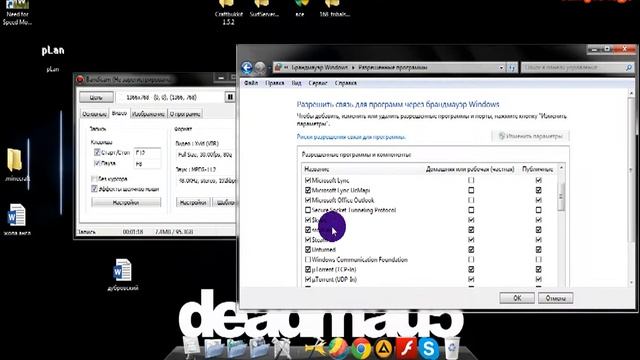Toggle Bandicam Start/Stop hotkey checkbox

[x=97, y=152]
